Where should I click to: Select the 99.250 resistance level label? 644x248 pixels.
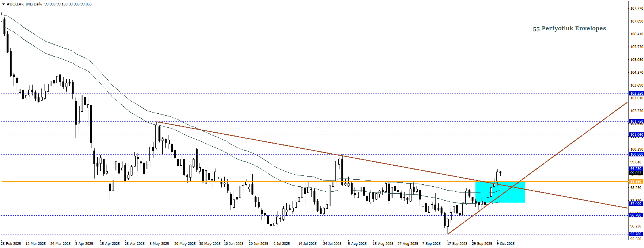tap(636, 169)
